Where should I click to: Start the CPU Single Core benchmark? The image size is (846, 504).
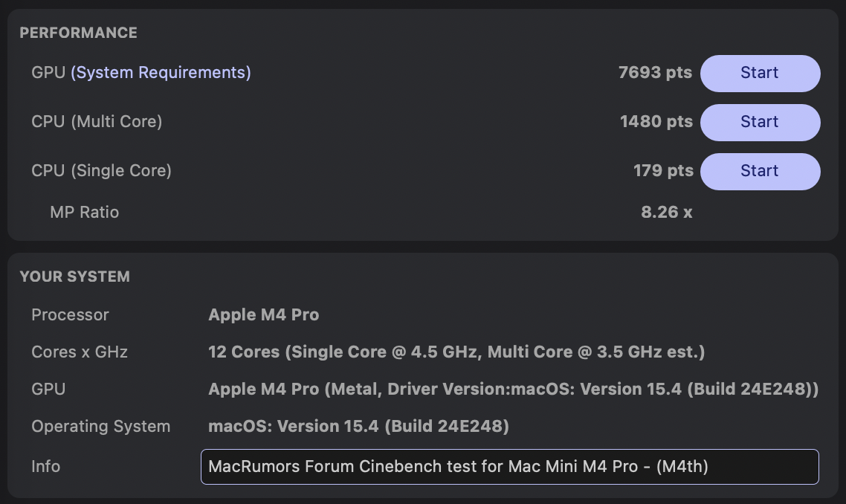pos(760,171)
